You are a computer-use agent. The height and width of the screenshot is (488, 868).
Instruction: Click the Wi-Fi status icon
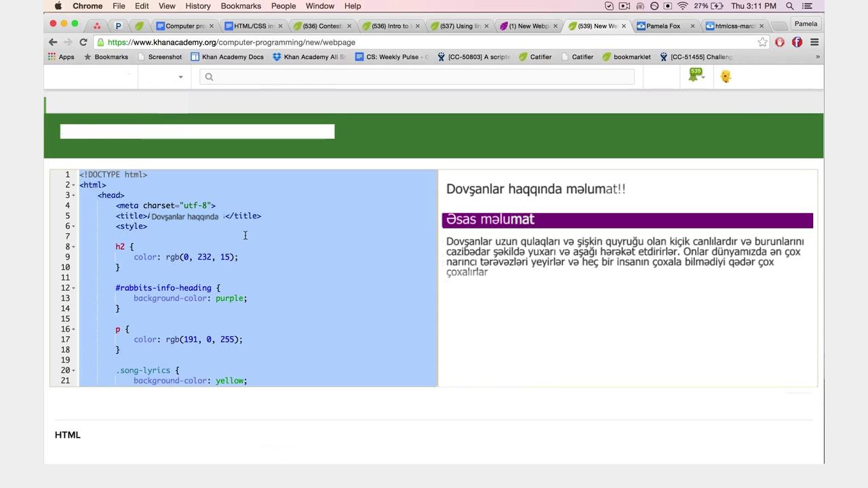(682, 6)
